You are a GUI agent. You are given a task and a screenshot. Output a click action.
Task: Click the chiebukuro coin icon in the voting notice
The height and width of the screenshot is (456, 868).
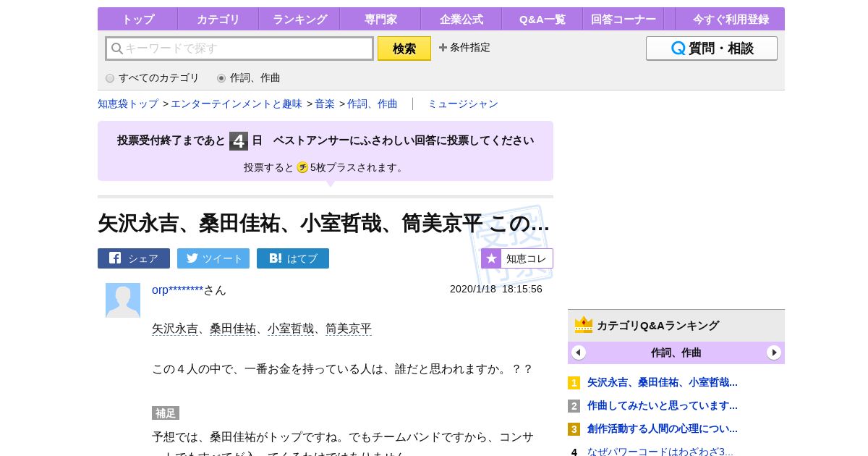pos(302,167)
